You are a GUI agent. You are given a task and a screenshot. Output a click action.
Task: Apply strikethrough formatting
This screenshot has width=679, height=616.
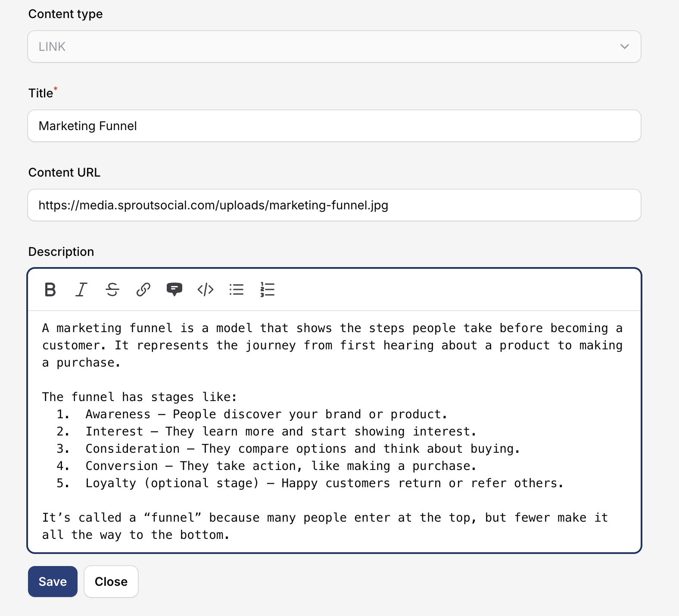[112, 289]
